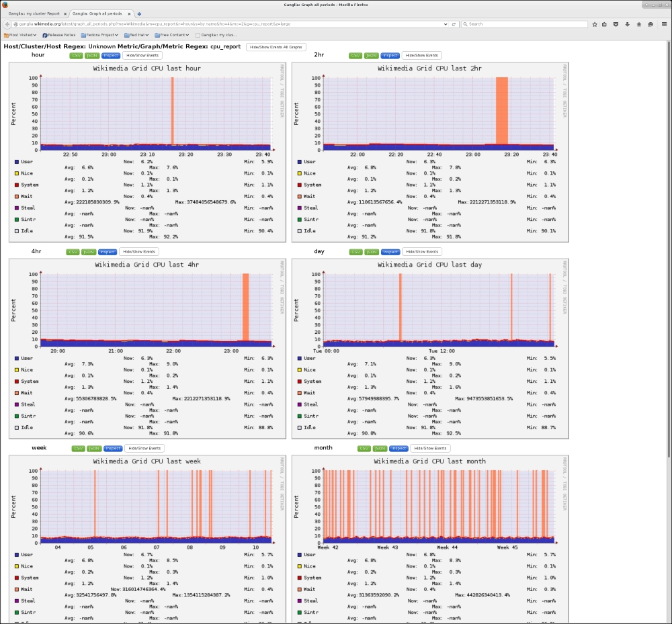Open the Firefox hamburger menu
This screenshot has height=624, width=672.
[x=665, y=24]
